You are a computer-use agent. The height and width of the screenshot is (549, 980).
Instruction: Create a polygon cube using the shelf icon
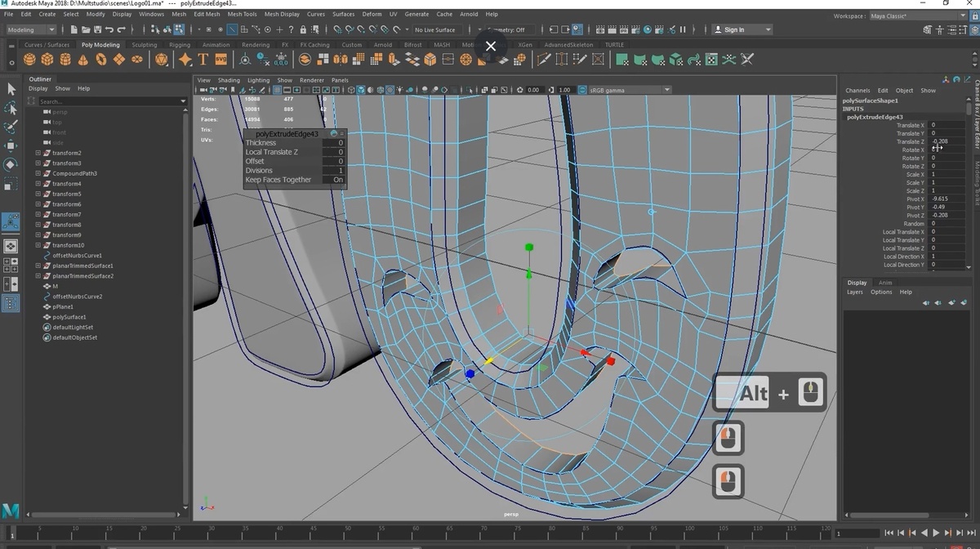click(47, 59)
